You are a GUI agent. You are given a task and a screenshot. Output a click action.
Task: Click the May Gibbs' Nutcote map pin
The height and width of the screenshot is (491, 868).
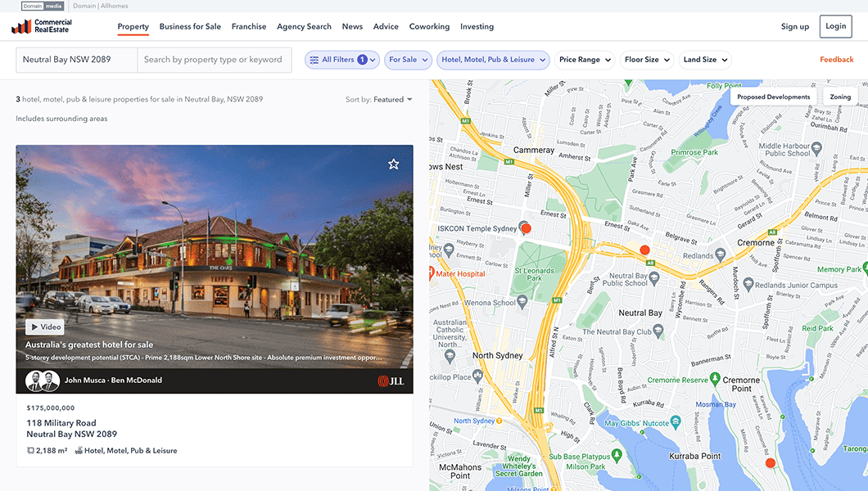tap(676, 422)
